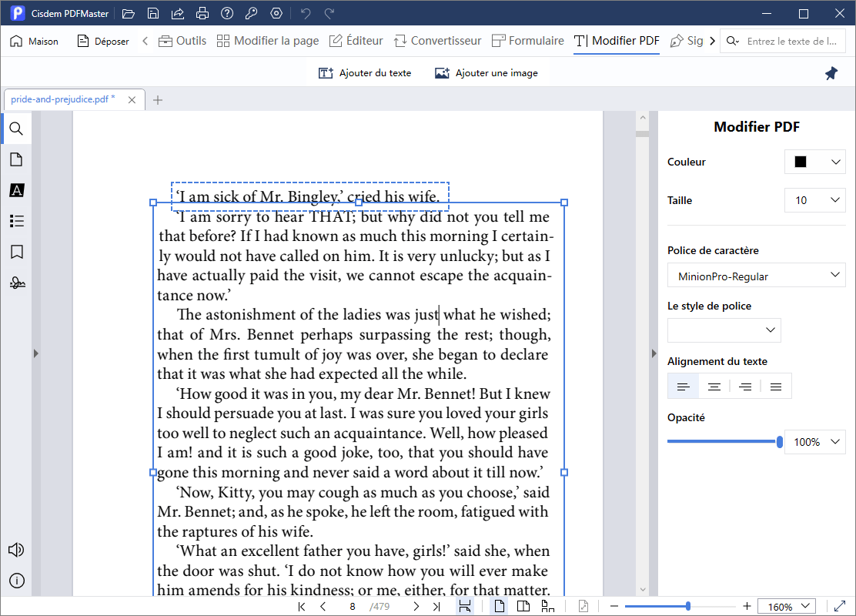Open the Search panel in the sidebar
Screen dimensions: 856x616
pyautogui.click(x=17, y=129)
